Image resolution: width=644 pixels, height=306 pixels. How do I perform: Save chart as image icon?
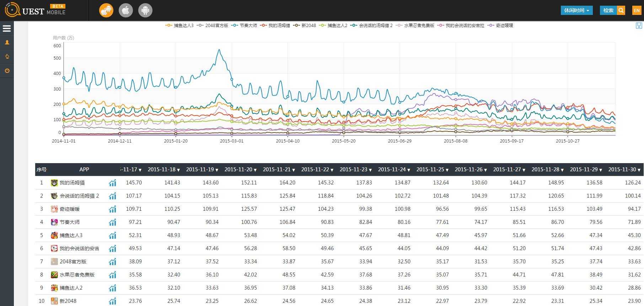coord(639,26)
